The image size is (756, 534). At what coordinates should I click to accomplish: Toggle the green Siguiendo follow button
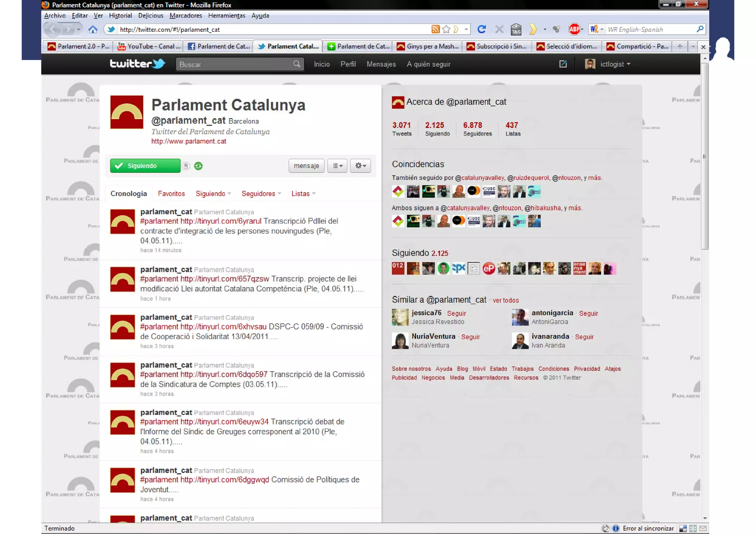click(145, 166)
